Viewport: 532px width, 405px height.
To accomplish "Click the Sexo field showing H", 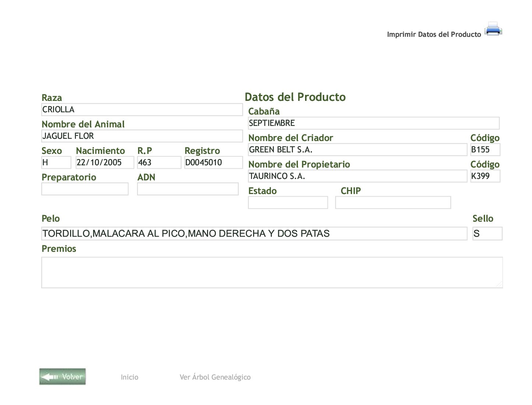I will click(56, 162).
